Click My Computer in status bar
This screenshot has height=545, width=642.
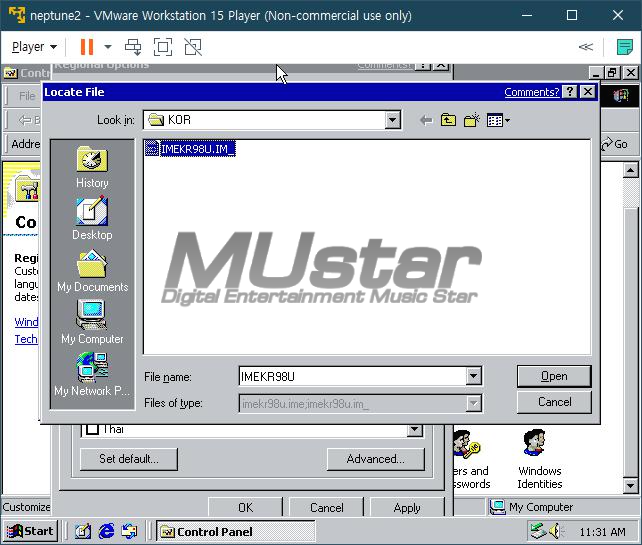531,507
